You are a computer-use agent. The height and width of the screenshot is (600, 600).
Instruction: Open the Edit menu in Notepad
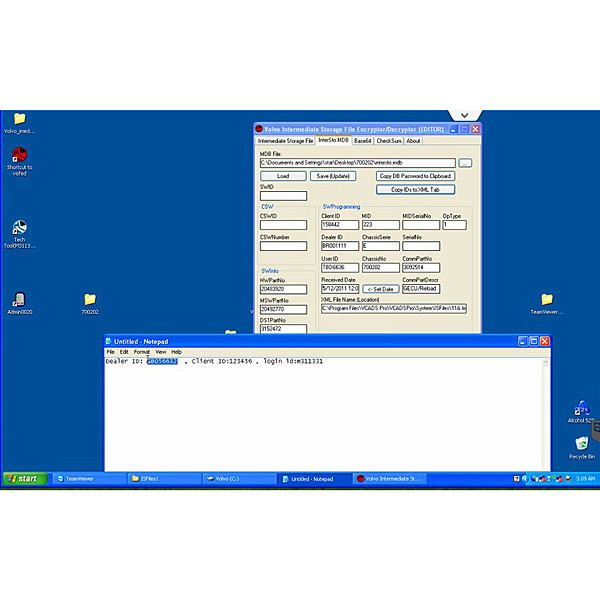[124, 352]
